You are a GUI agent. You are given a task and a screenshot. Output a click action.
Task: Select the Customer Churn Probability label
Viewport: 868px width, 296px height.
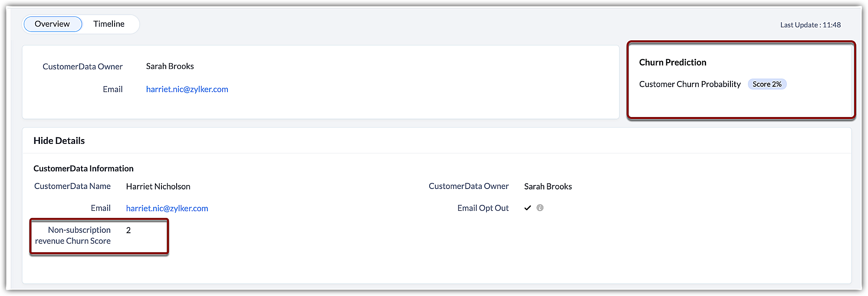[x=690, y=84]
